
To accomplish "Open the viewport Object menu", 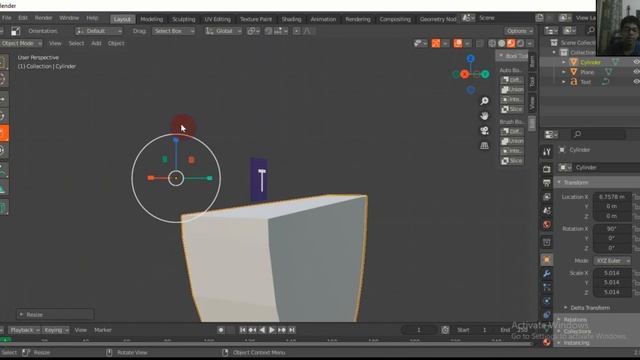I will click(116, 43).
